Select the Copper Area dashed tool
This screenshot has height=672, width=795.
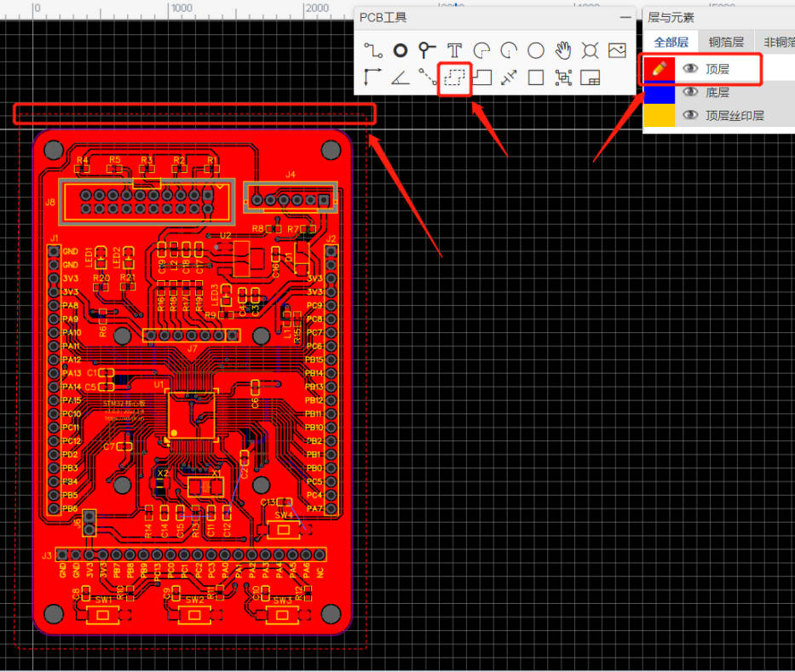pyautogui.click(x=454, y=78)
